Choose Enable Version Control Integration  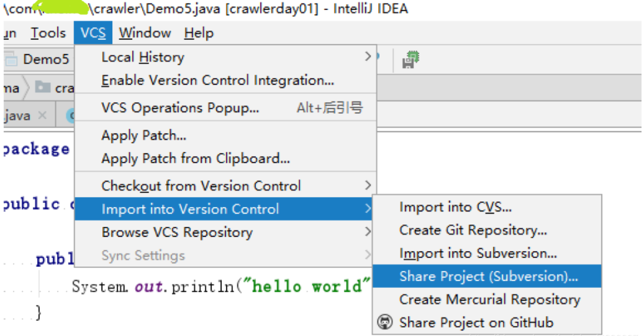(x=218, y=80)
